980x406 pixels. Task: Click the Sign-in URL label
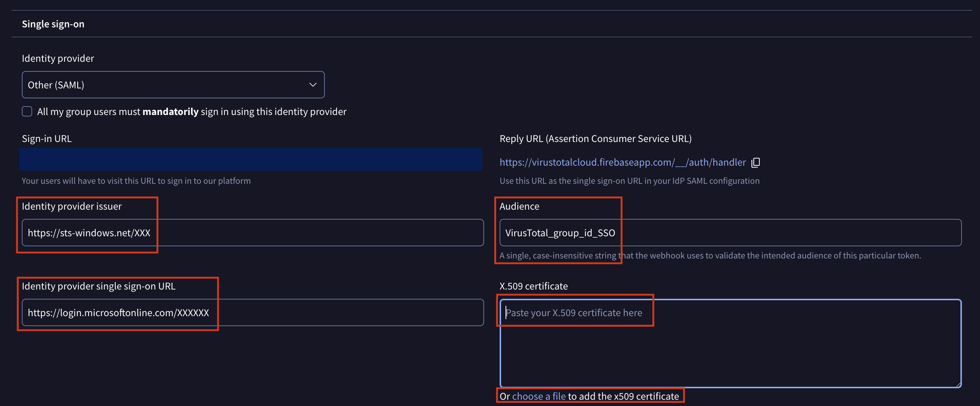47,139
